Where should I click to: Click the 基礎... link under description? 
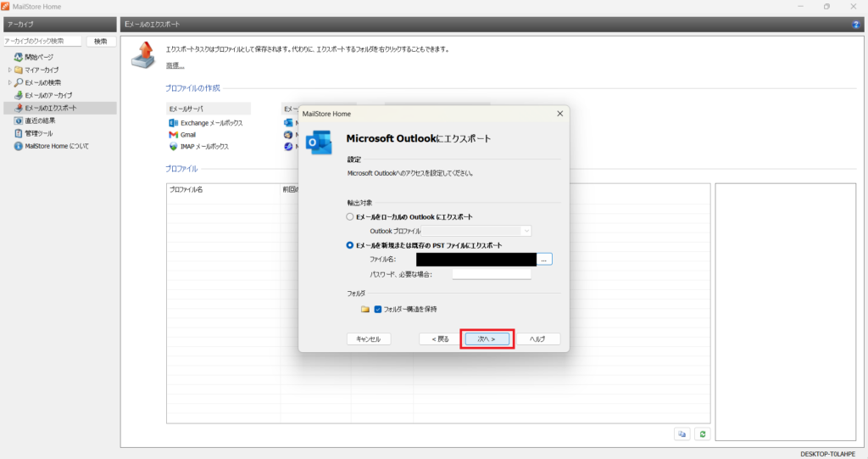point(175,65)
